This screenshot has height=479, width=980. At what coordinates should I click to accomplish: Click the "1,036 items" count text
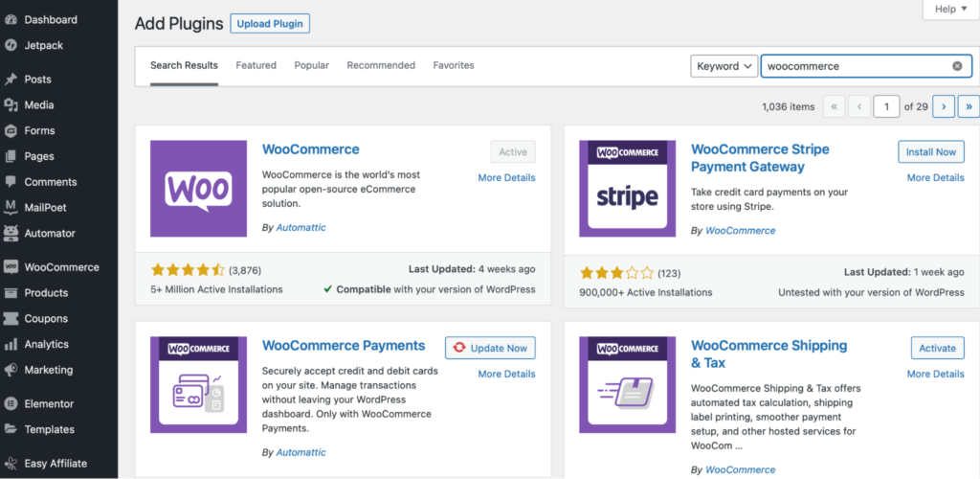pyautogui.click(x=789, y=107)
